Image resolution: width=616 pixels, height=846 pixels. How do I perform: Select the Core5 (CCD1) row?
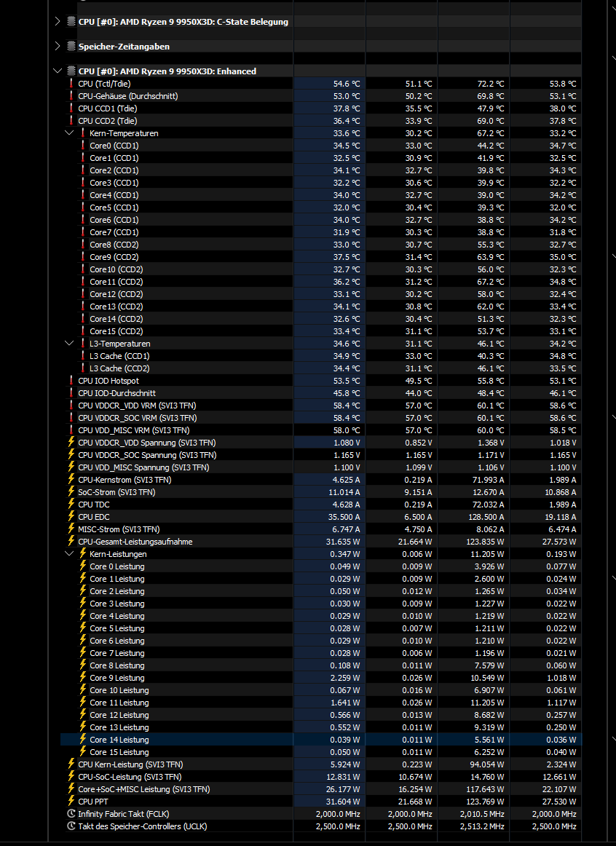320,207
